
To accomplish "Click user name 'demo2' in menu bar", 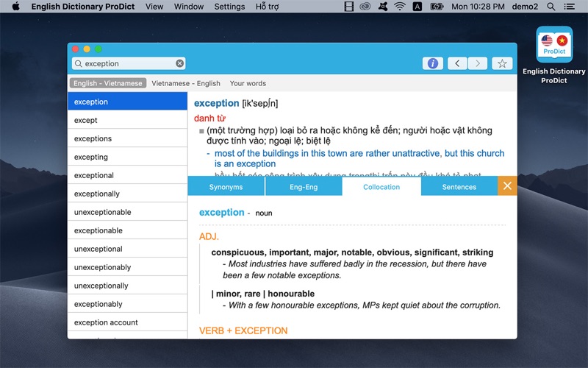I will point(525,7).
